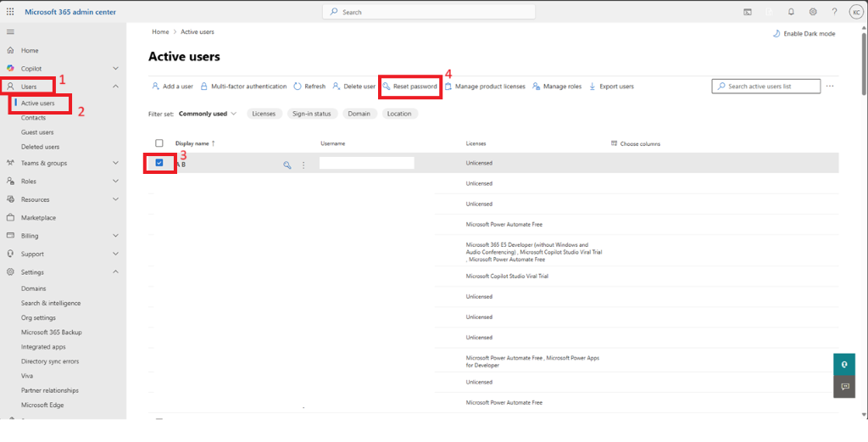Screen dimensions: 868x442
Task: Expand the Teams & groups chevron
Action: coord(115,163)
